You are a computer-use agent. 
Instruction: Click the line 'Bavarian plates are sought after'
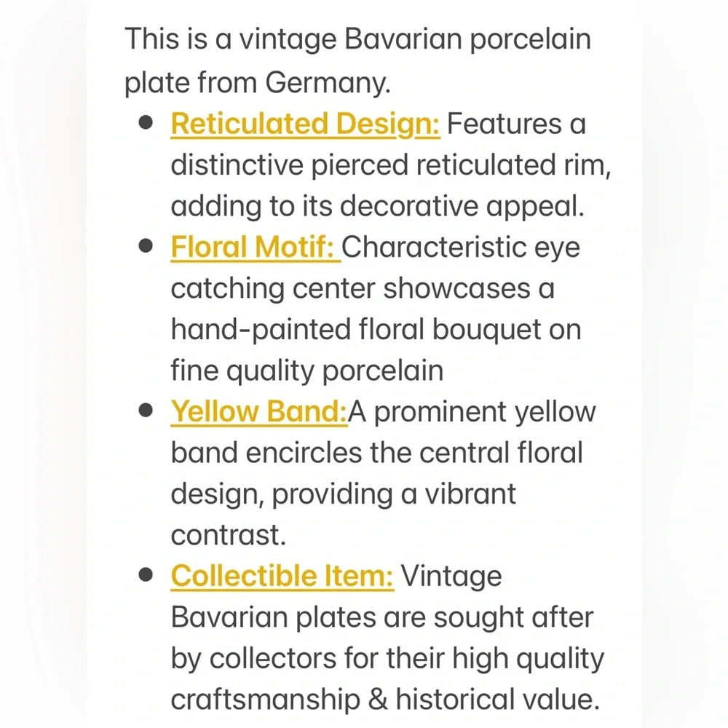382,618
